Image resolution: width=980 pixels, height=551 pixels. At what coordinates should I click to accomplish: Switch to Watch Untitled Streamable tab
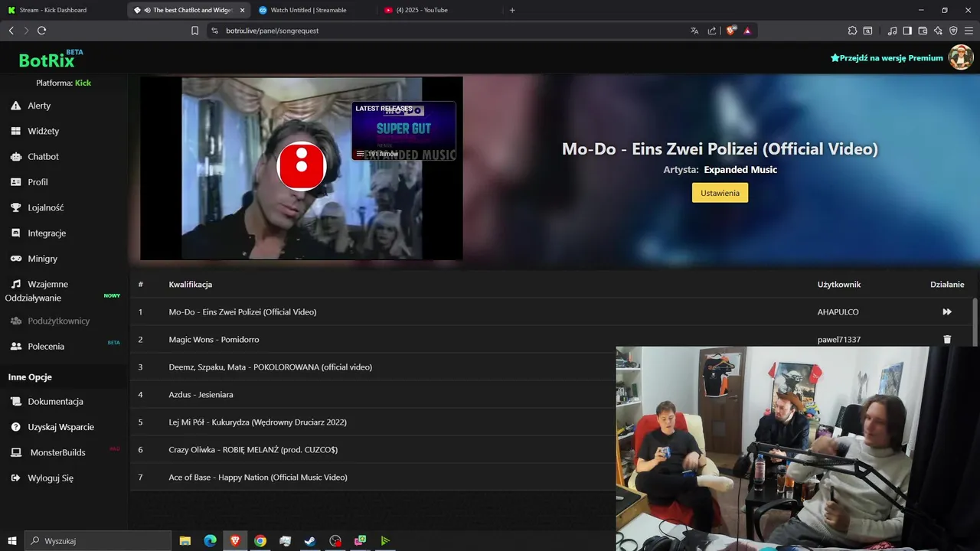point(314,10)
